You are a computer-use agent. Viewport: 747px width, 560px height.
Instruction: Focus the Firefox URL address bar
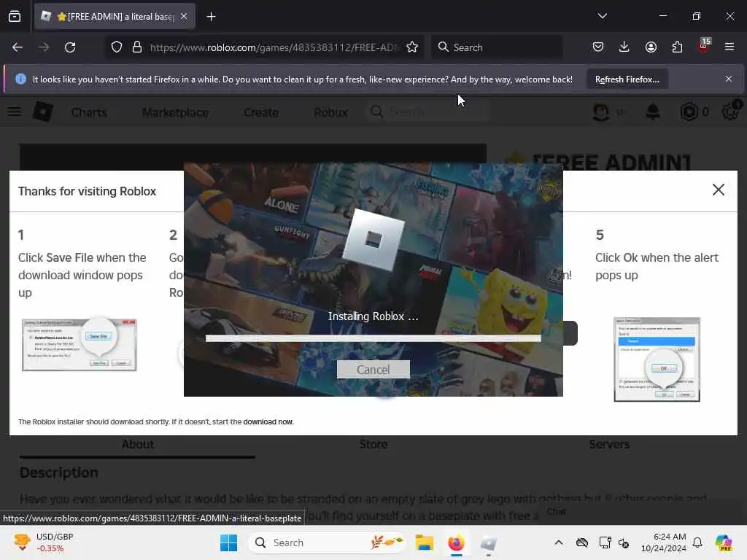(x=274, y=47)
